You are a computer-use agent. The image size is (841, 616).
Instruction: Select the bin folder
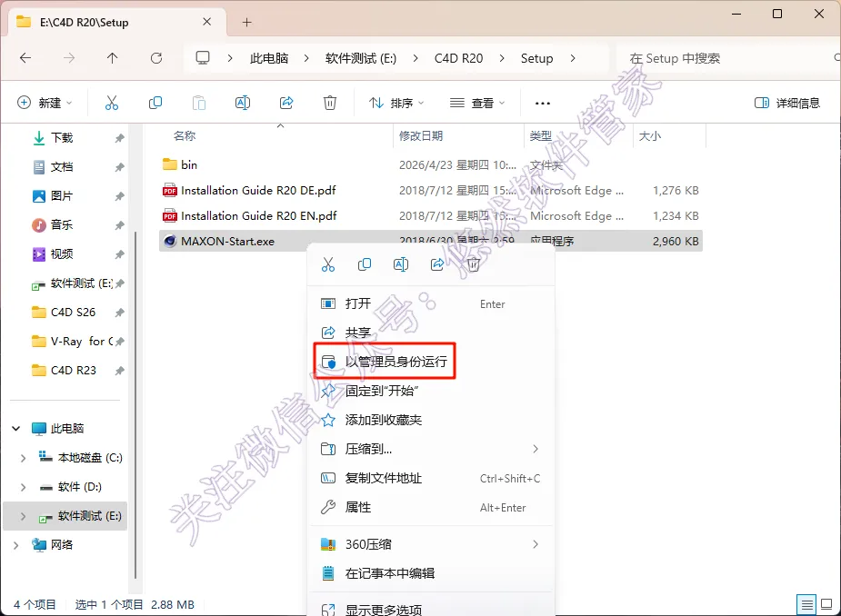[x=431, y=164]
